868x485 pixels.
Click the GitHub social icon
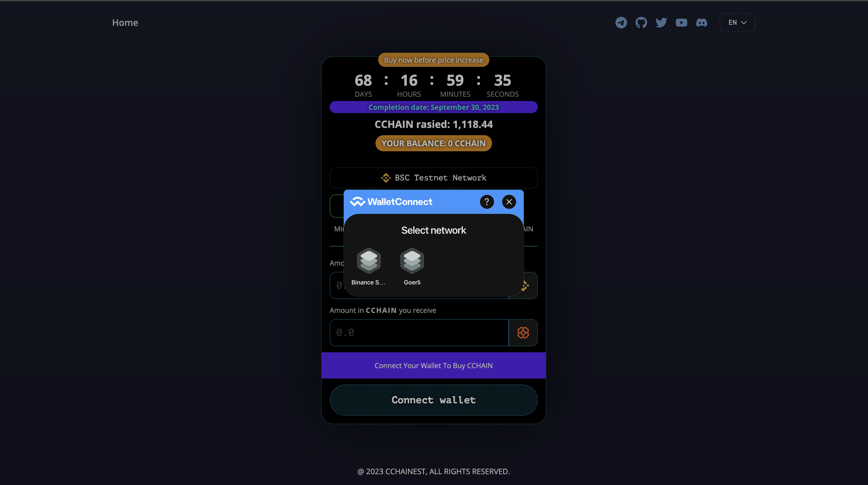641,23
